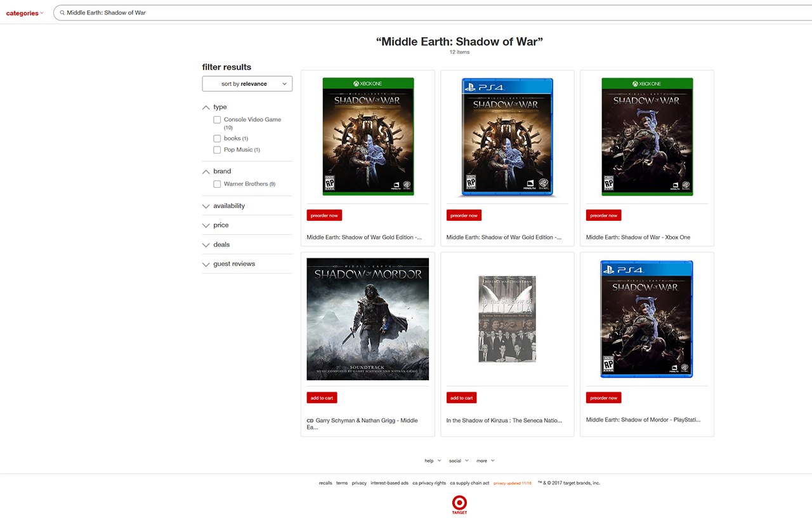Click the Target bullseye logo
This screenshot has height=530, width=812.
click(x=460, y=504)
